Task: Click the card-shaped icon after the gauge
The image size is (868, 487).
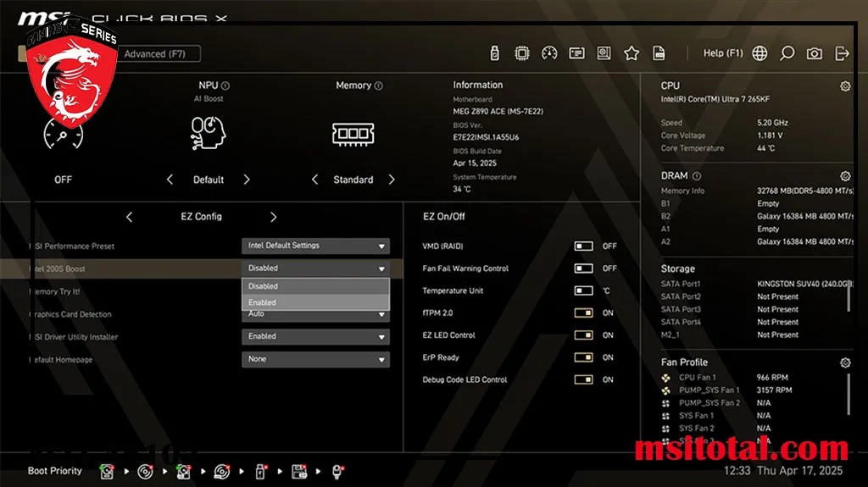Action: coord(576,53)
